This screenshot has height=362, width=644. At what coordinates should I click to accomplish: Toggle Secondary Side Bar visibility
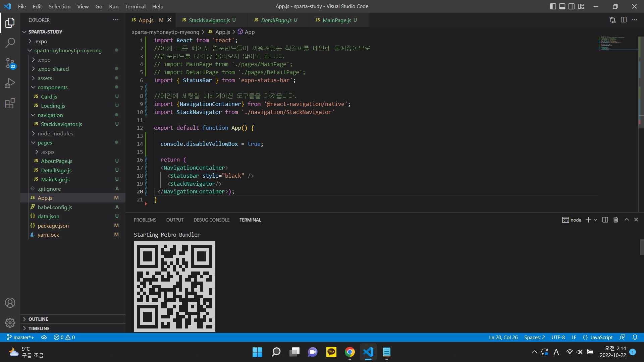pyautogui.click(x=572, y=6)
